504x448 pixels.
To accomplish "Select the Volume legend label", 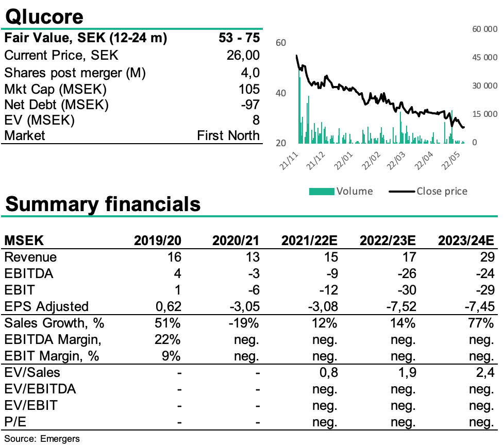I will 355,192.
